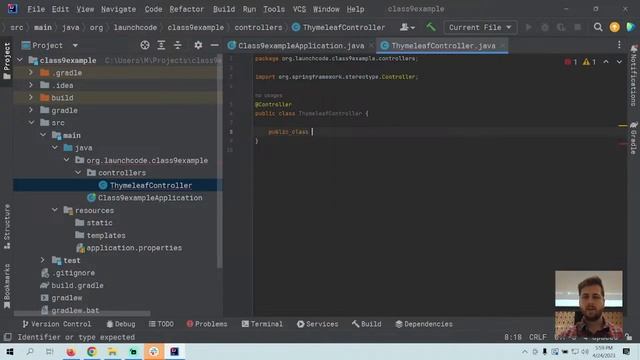The height and width of the screenshot is (360, 640).
Task: Toggle the Project side tool window tab
Action: point(7,61)
